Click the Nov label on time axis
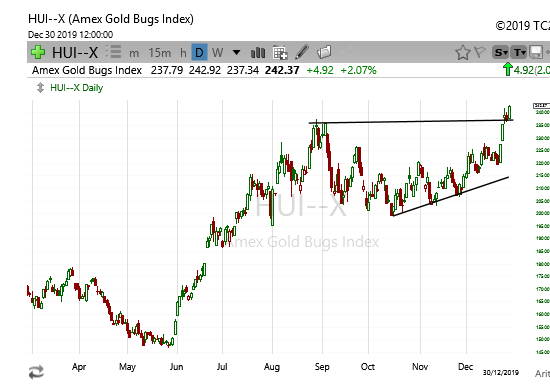This screenshot has height=385, width=550. coord(420,367)
